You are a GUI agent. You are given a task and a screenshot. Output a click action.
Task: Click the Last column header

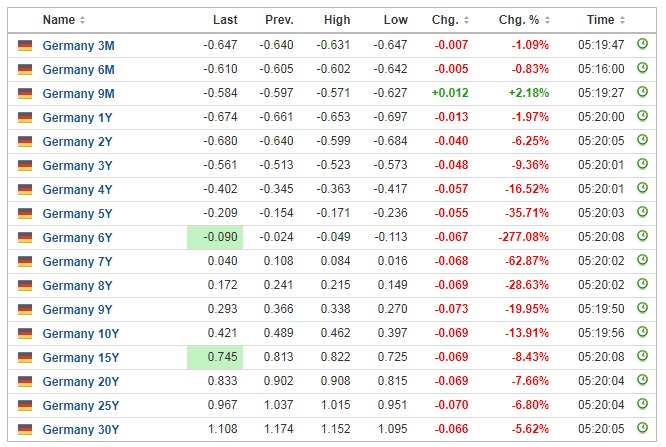click(x=225, y=20)
